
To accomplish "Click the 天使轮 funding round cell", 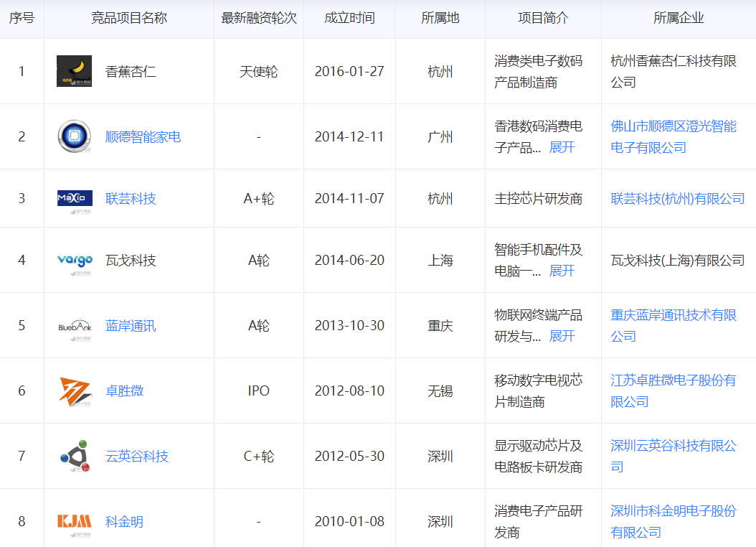I will point(259,71).
